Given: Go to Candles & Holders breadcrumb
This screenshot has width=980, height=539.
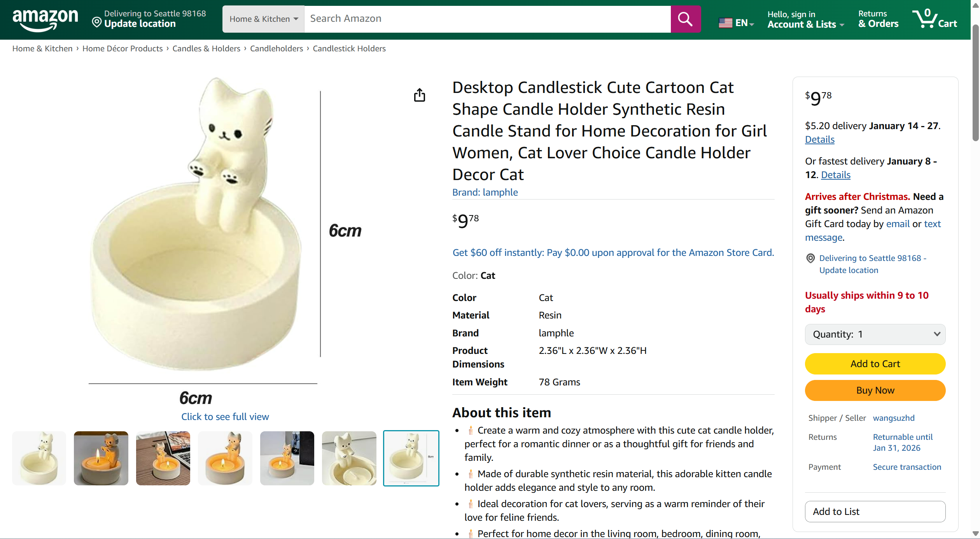Looking at the screenshot, I should [x=206, y=49].
